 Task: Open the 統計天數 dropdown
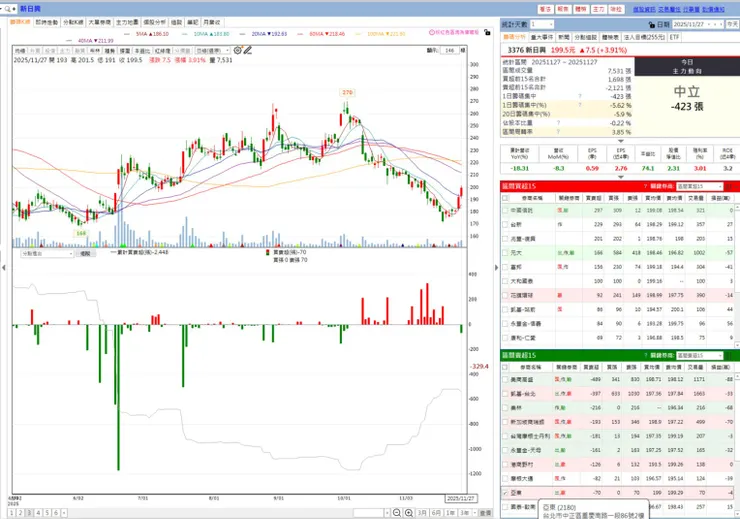pyautogui.click(x=542, y=24)
